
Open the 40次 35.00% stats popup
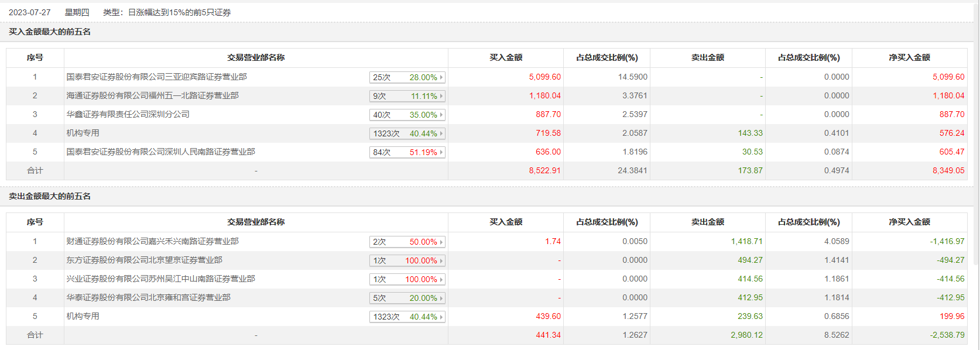407,115
